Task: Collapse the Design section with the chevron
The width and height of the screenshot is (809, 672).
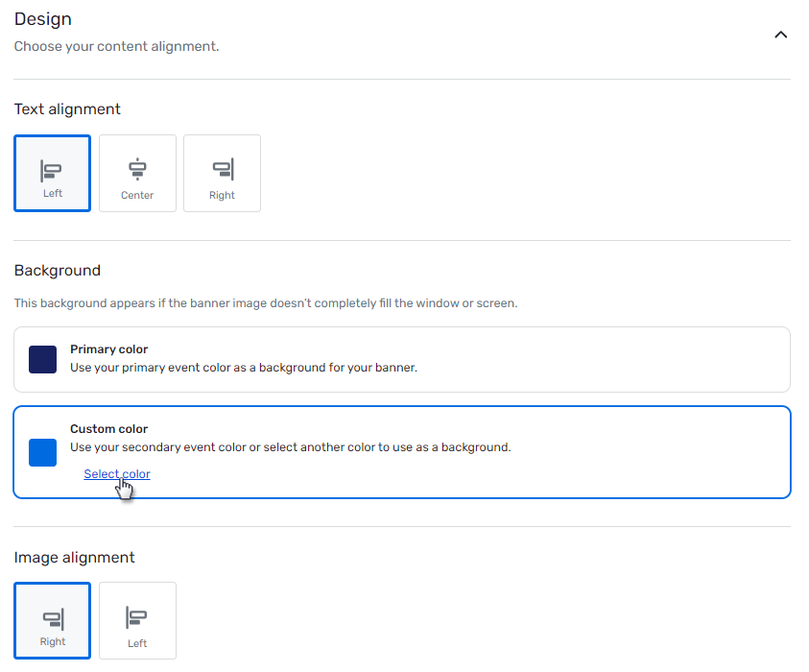Action: click(x=780, y=34)
